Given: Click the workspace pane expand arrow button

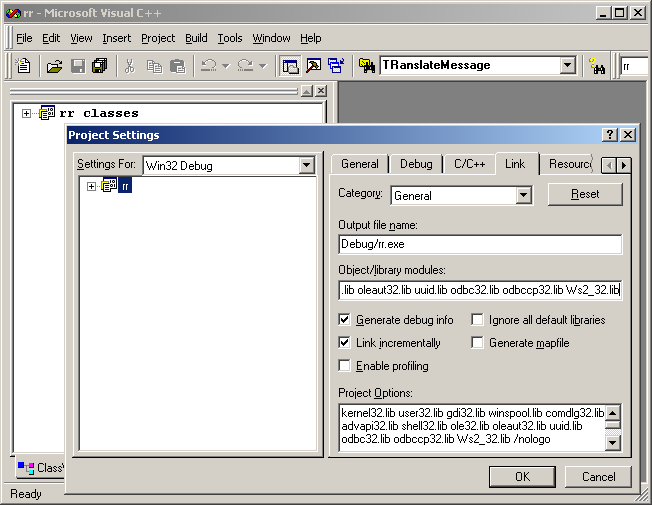Looking at the screenshot, I should pyautogui.click(x=307, y=91).
